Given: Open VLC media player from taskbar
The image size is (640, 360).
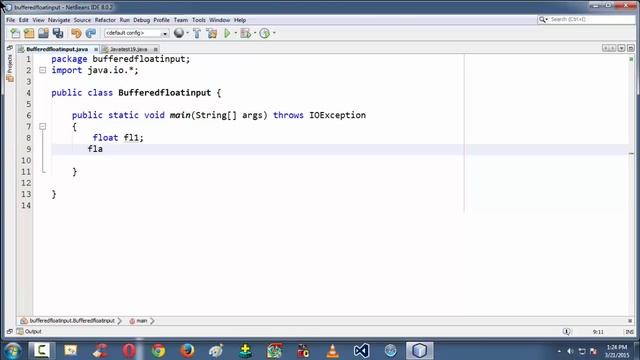Looking at the screenshot, I should [332, 351].
